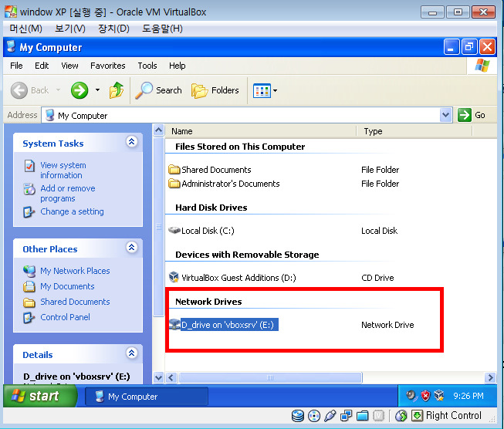Collapse the System Tasks panel
This screenshot has width=504, height=429.
131,143
